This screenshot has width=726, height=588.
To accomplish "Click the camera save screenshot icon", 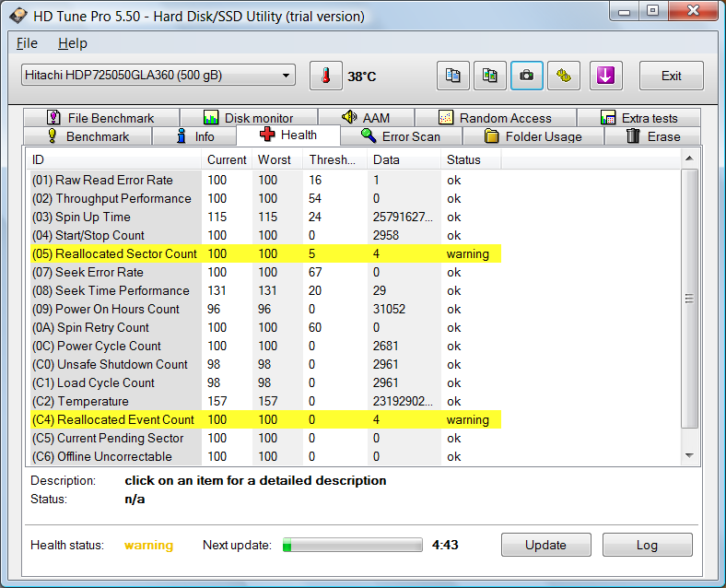I will (x=527, y=76).
